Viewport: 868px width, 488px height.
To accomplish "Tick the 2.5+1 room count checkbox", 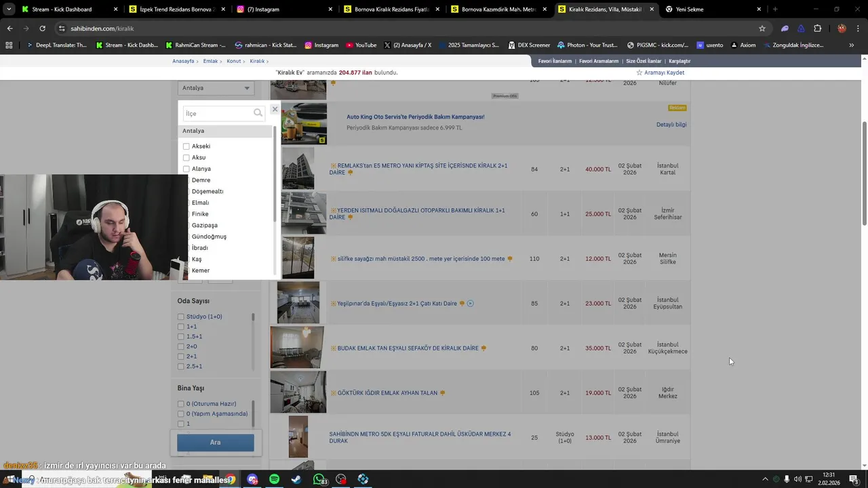I will (181, 367).
